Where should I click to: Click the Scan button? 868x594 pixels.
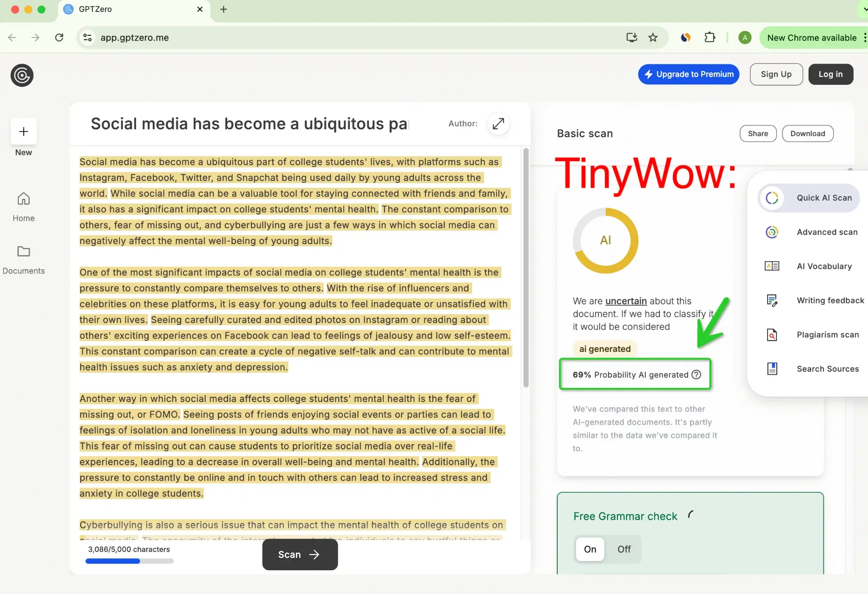[300, 555]
